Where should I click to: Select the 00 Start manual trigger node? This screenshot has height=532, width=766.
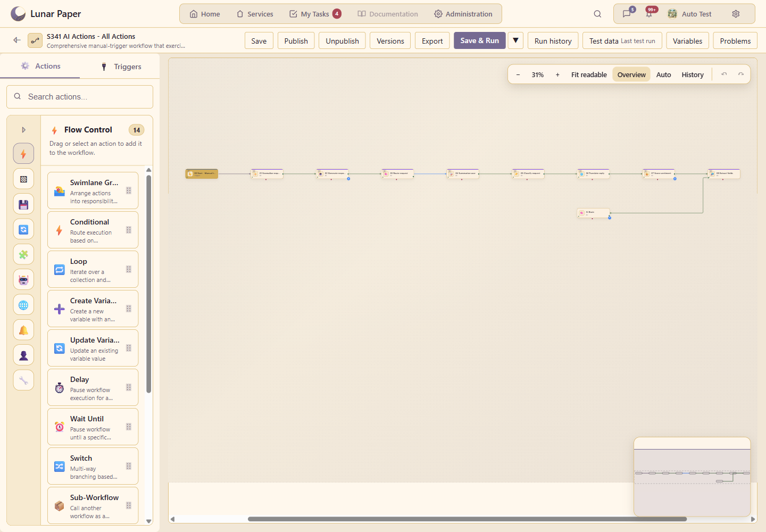click(202, 174)
